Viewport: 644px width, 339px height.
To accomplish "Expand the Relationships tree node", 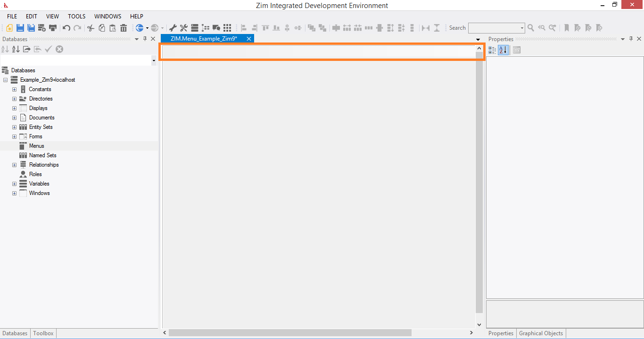I will click(14, 165).
